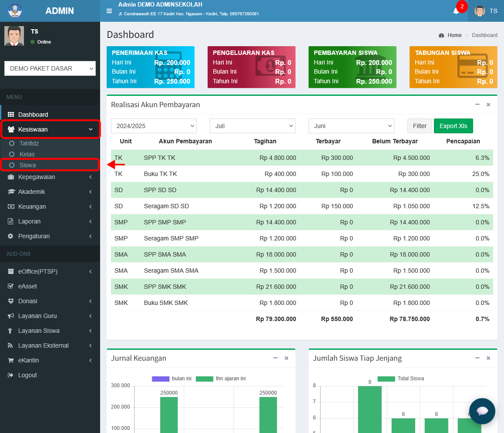Screen dimensions: 504x433
Task: Collapse the Jurnal Keuangan panel with minus
Action: (x=276, y=358)
